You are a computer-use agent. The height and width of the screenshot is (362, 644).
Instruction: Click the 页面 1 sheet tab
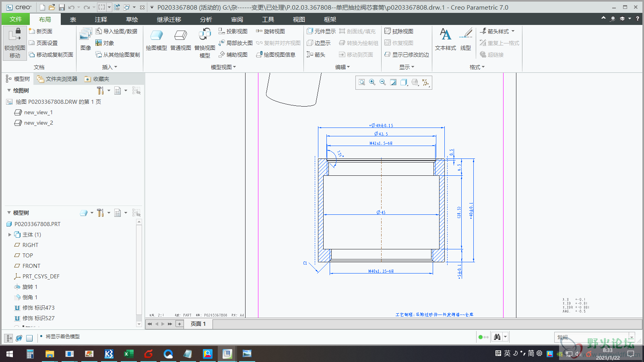point(198,324)
